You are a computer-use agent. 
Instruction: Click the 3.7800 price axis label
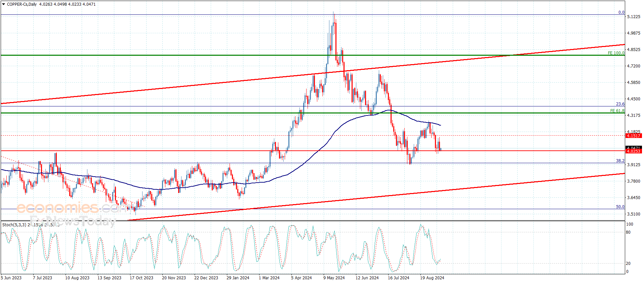coord(634,181)
